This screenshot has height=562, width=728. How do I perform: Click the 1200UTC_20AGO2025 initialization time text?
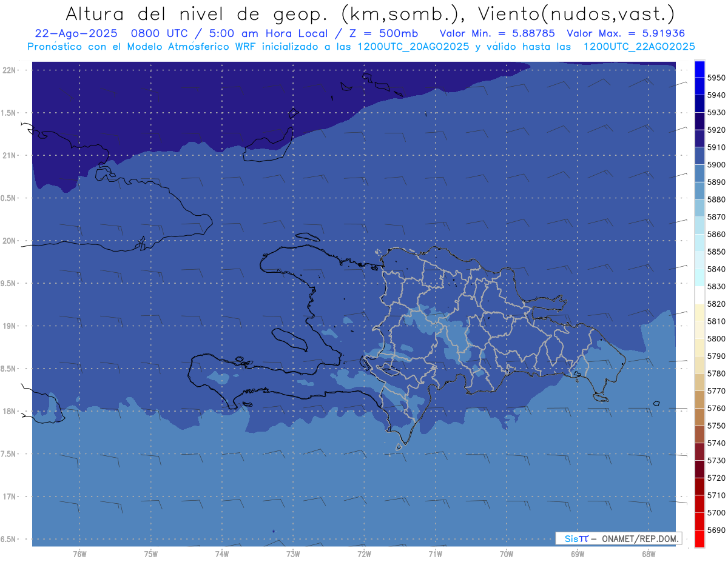click(413, 46)
